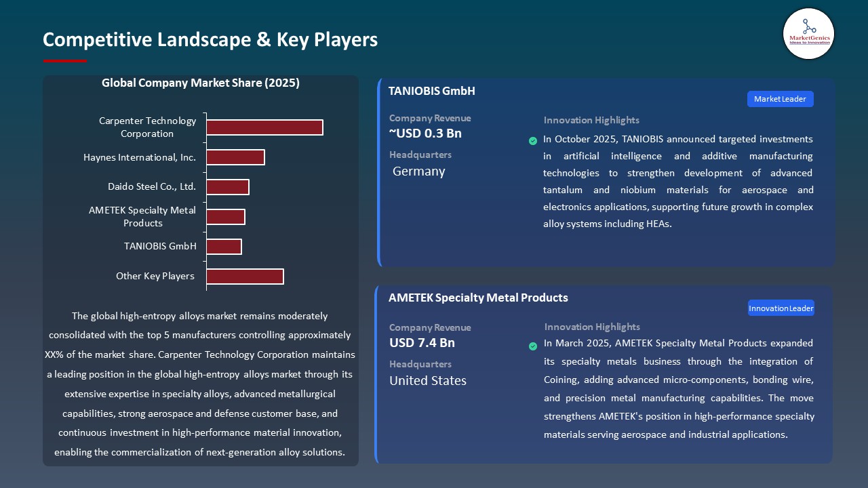This screenshot has width=868, height=488.
Task: Click the TANIOBIS GmbH card heading
Action: click(432, 91)
